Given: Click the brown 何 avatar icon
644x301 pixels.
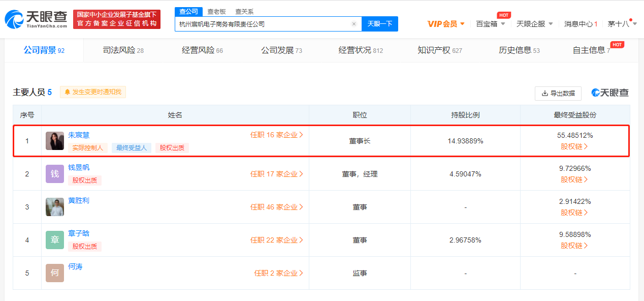Looking at the screenshot, I should coord(55,273).
